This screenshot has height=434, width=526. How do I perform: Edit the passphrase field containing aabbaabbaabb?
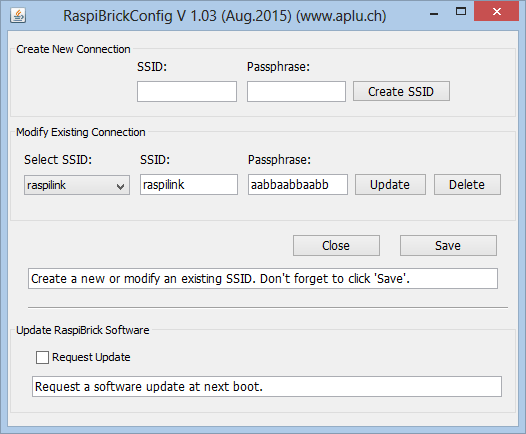[298, 184]
